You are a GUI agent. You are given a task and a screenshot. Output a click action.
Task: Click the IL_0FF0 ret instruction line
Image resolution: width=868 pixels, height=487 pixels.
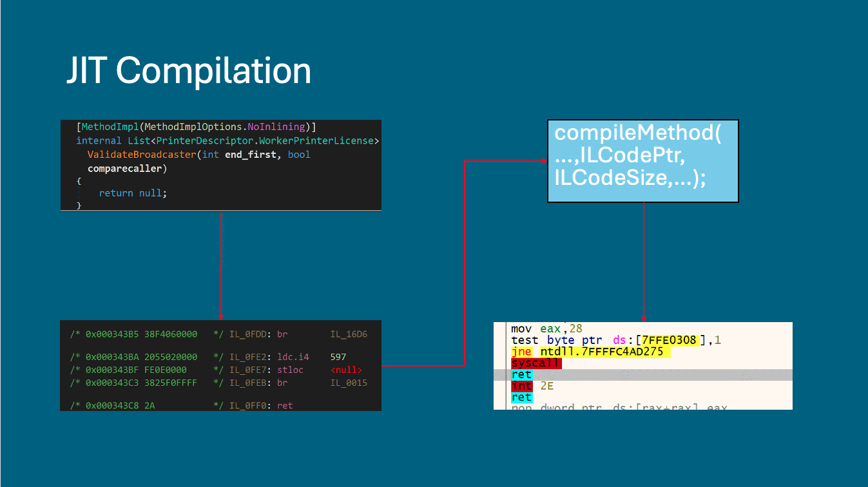click(219, 406)
